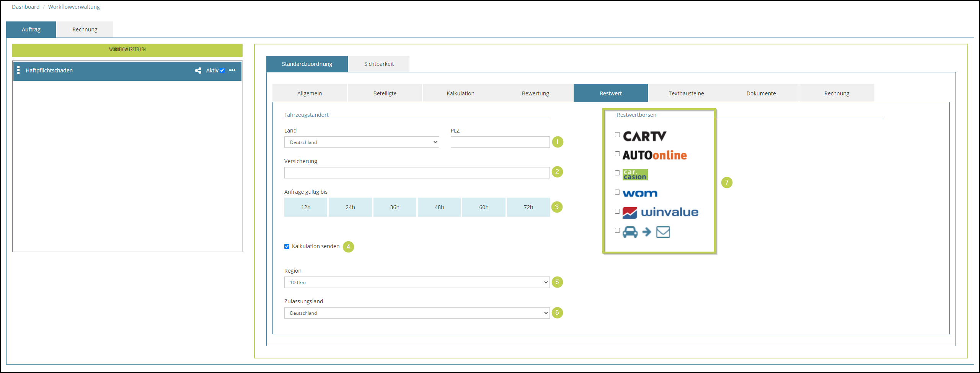This screenshot has width=980, height=373.
Task: Click the car-to-email icon
Action: point(646,232)
